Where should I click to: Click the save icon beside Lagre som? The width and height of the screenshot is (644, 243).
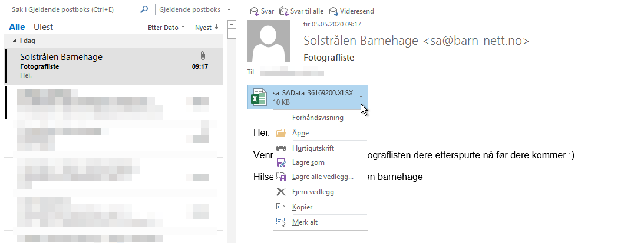pos(281,162)
